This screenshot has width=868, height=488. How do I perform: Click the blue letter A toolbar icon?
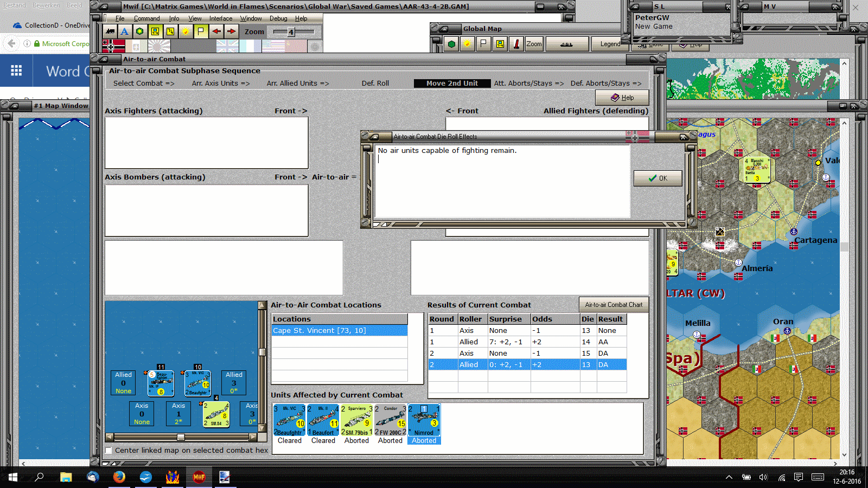coord(125,31)
